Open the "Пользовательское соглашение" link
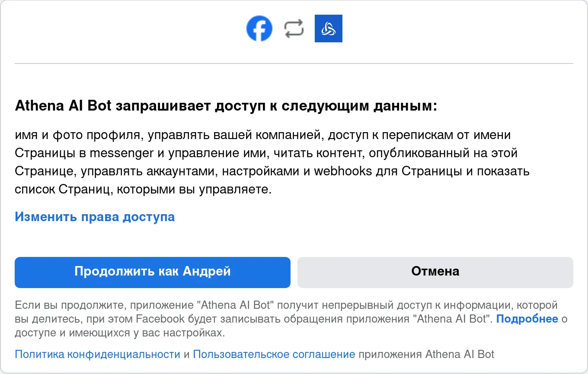 coord(274,355)
